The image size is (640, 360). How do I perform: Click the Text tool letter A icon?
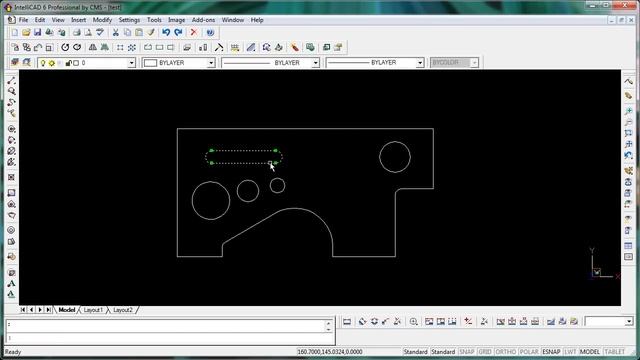pos(11,283)
